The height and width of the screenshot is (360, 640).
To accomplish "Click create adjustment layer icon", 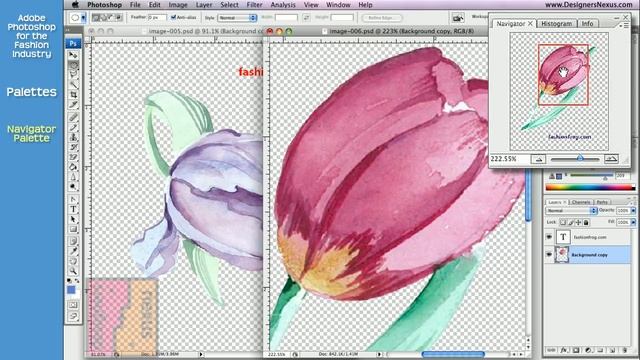I will (588, 350).
